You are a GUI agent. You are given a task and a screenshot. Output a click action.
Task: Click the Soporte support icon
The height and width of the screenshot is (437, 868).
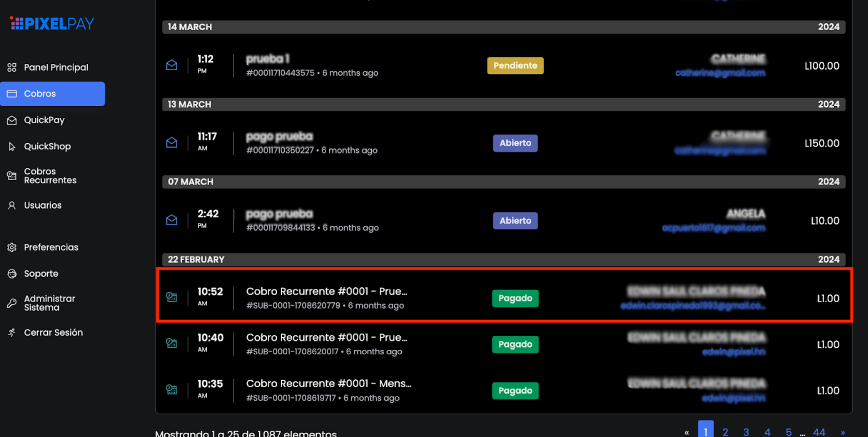(x=12, y=274)
